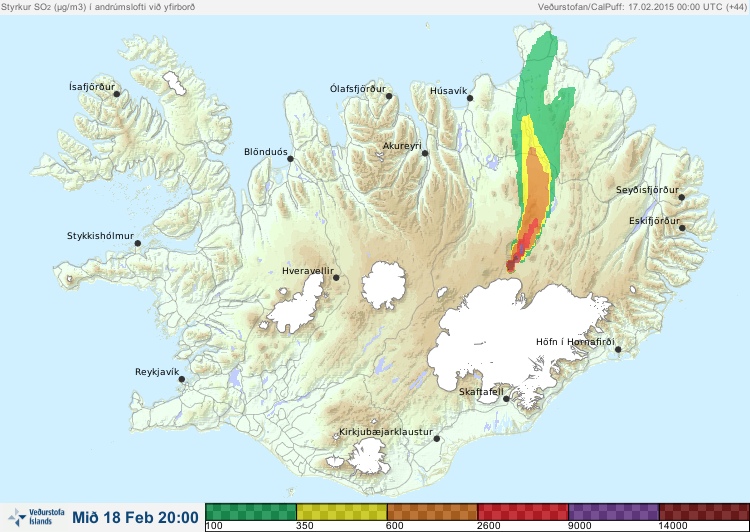Click the Akureyri town label

click(402, 146)
